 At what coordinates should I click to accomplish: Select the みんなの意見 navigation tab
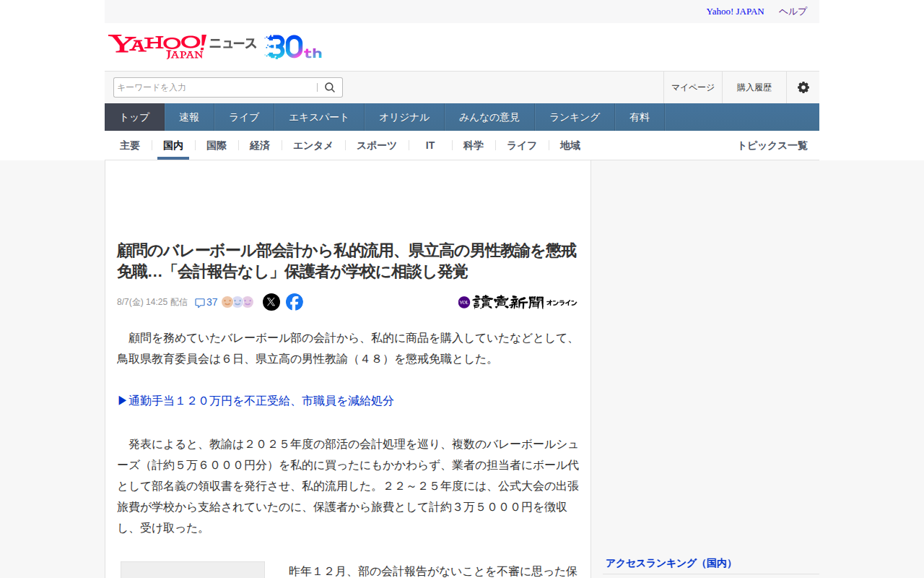[489, 117]
